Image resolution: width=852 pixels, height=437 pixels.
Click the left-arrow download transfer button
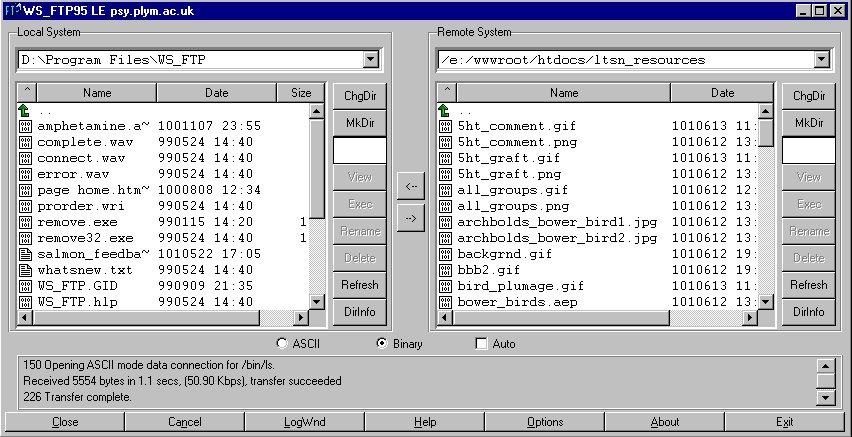click(410, 185)
